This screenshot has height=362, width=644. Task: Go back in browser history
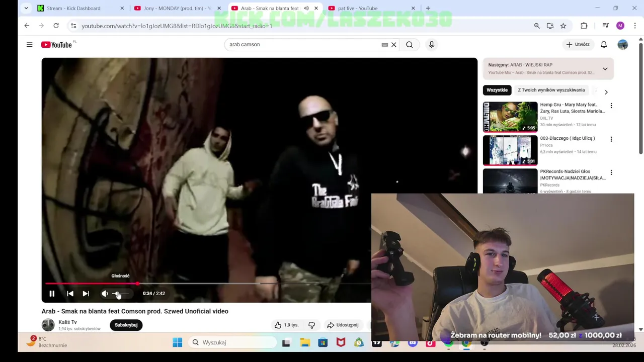coord(27,26)
